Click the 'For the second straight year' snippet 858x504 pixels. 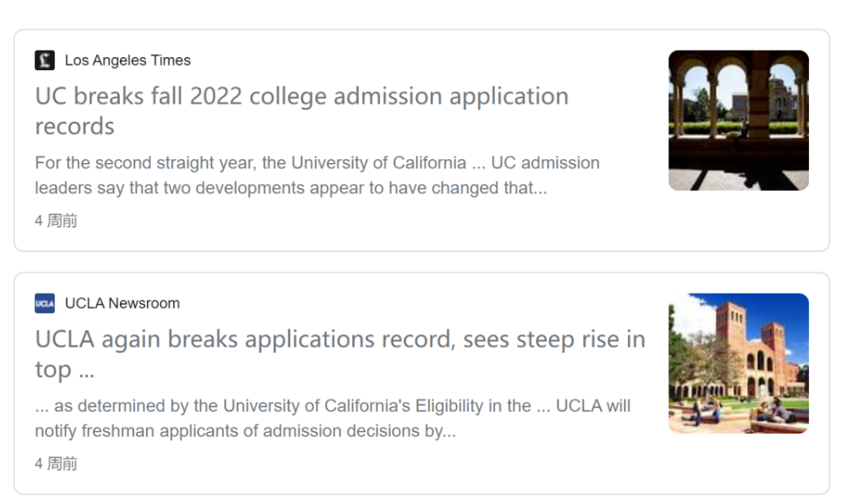coord(317,175)
